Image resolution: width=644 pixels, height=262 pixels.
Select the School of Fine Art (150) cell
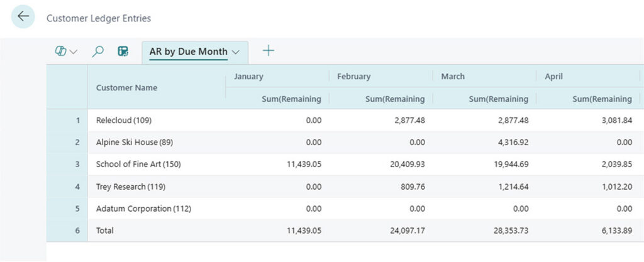click(x=138, y=165)
